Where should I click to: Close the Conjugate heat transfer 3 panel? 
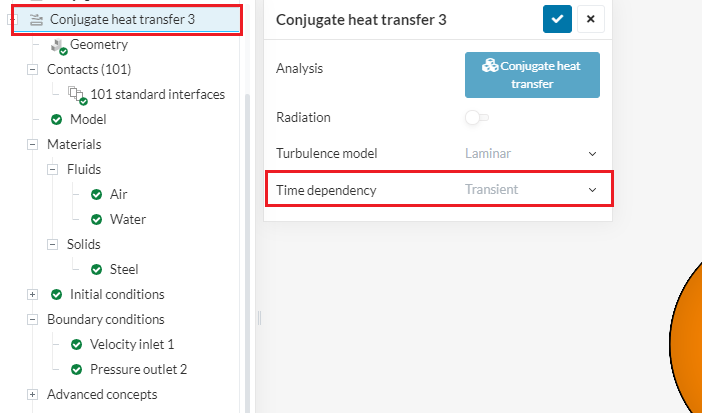click(x=590, y=19)
